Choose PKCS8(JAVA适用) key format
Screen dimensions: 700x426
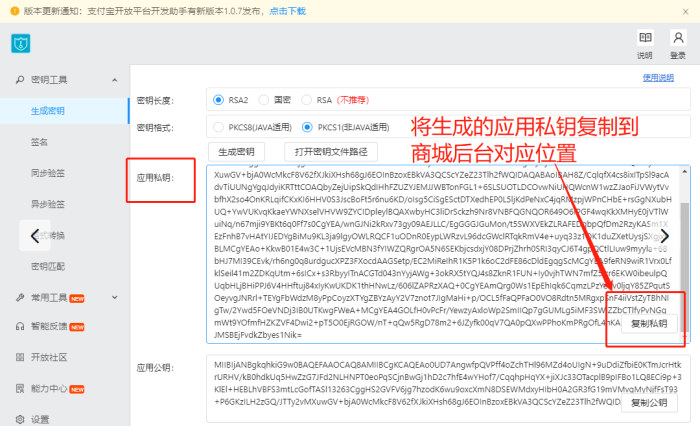point(218,127)
